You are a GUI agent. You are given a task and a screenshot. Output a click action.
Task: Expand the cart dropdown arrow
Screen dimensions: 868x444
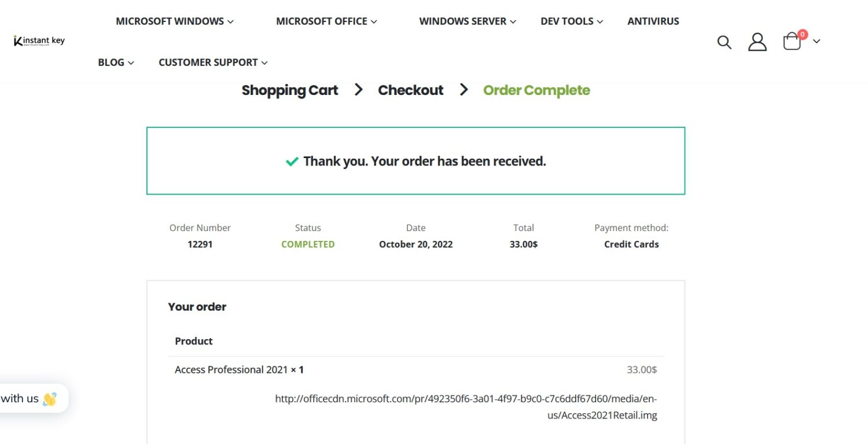point(816,41)
